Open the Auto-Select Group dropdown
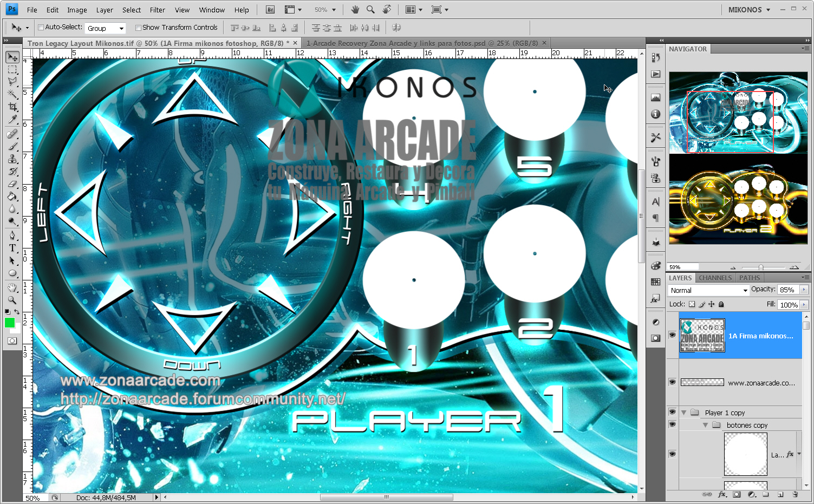The height and width of the screenshot is (504, 814). tap(106, 28)
